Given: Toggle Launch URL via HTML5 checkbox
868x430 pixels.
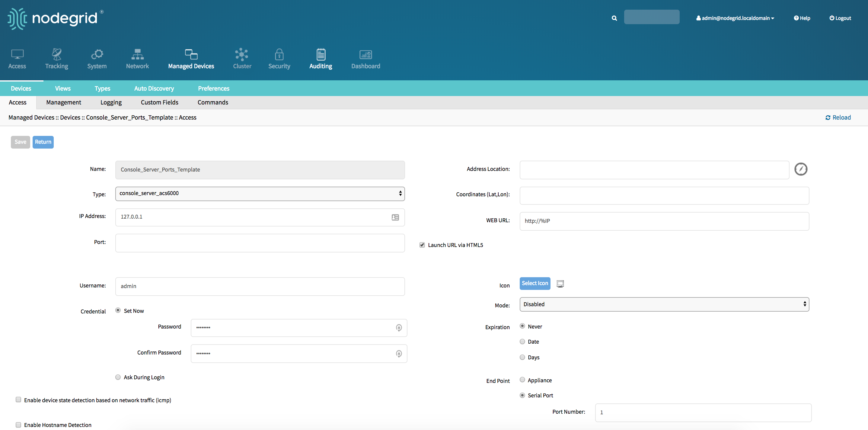Looking at the screenshot, I should 422,245.
